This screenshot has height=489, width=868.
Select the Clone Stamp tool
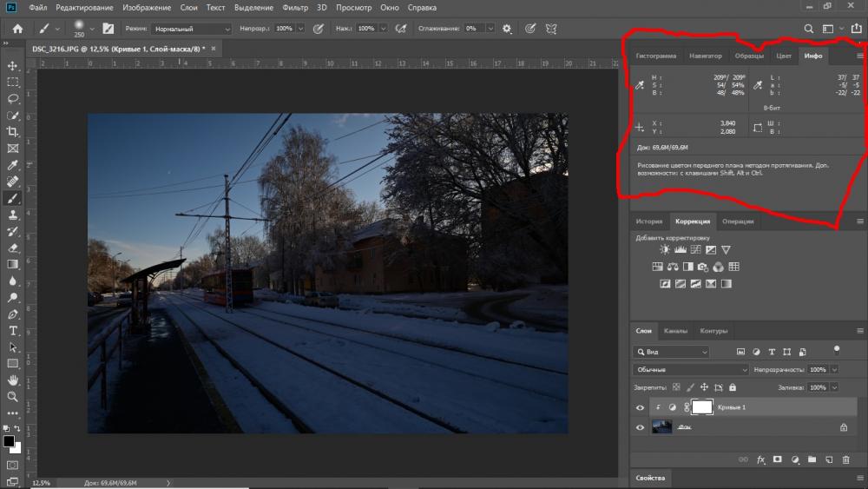click(x=12, y=215)
